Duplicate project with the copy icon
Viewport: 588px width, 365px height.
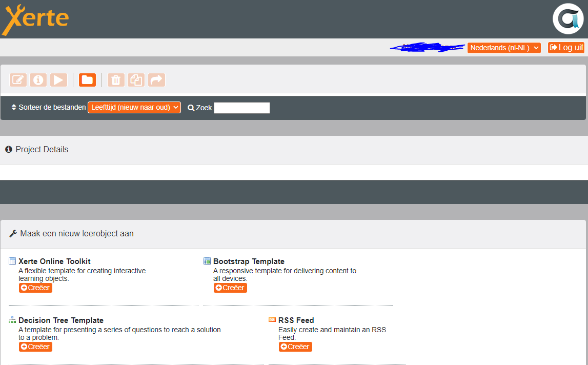tap(136, 80)
